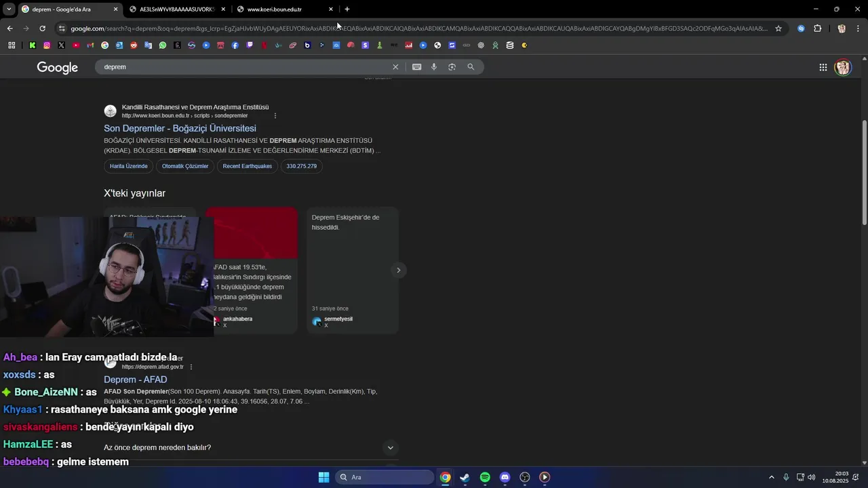Open the X (Twitter) bookmark icon
The width and height of the screenshot is (868, 488).
[x=61, y=45]
